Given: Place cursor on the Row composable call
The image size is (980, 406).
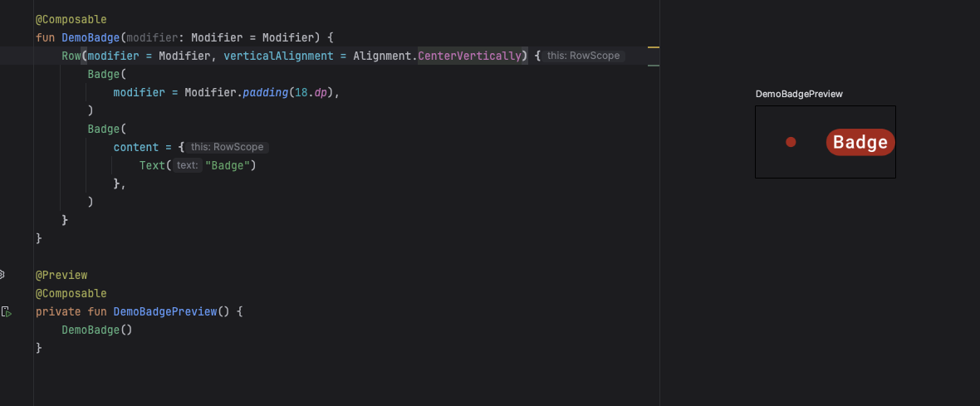Looking at the screenshot, I should tap(71, 56).
